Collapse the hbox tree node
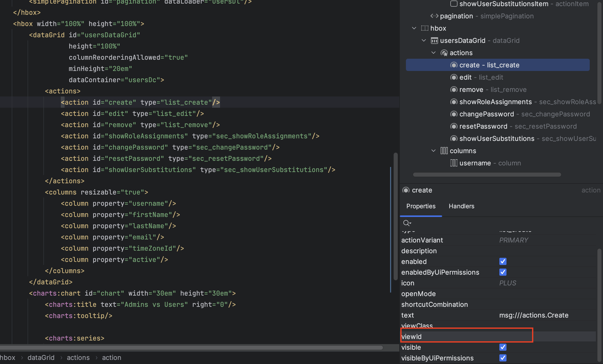 [x=414, y=28]
